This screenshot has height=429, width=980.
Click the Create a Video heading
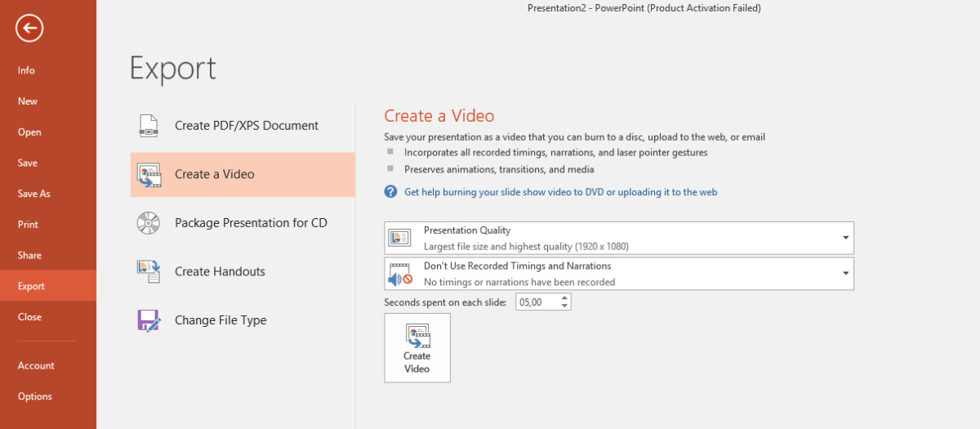(439, 116)
